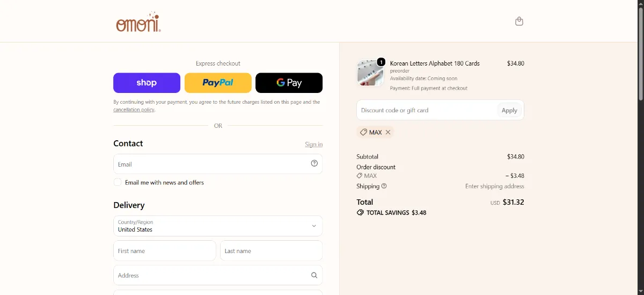
Task: Click the shipping info question mark icon
Action: point(384,186)
